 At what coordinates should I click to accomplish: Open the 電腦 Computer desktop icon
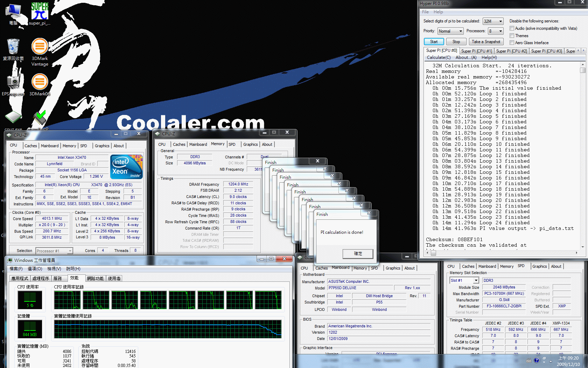pos(13,14)
